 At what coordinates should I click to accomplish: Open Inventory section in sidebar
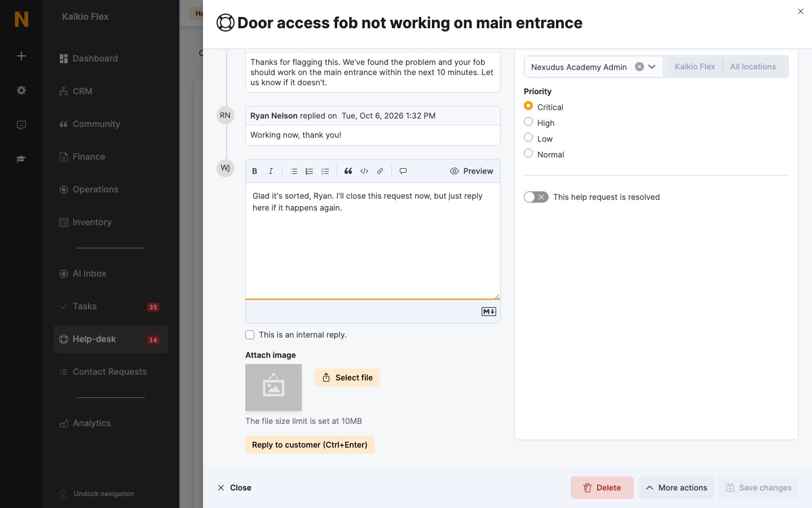[x=111, y=222]
